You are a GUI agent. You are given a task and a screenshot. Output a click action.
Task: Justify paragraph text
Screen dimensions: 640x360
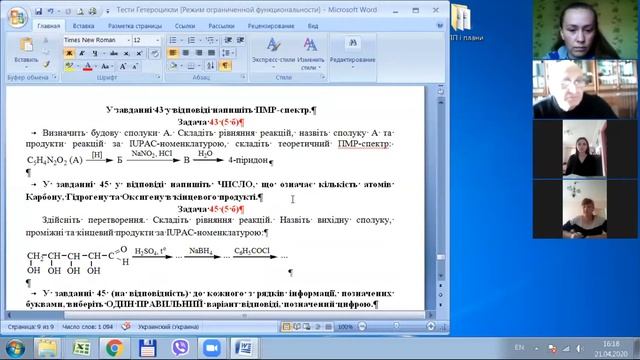pos(211,53)
